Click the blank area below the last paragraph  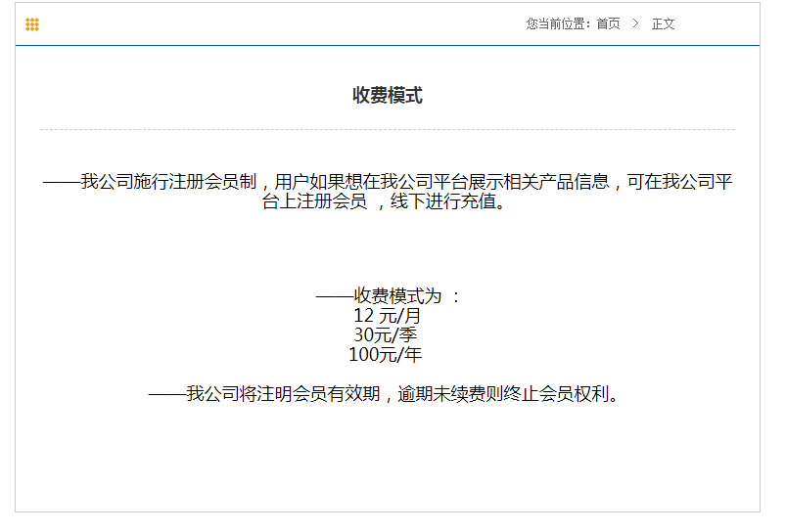pyautogui.click(x=388, y=460)
